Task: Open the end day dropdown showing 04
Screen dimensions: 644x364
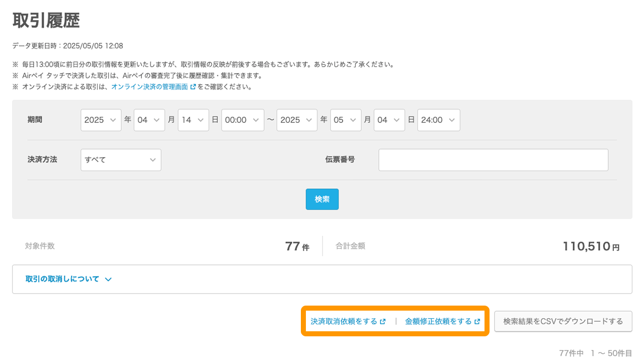Action: tap(389, 120)
